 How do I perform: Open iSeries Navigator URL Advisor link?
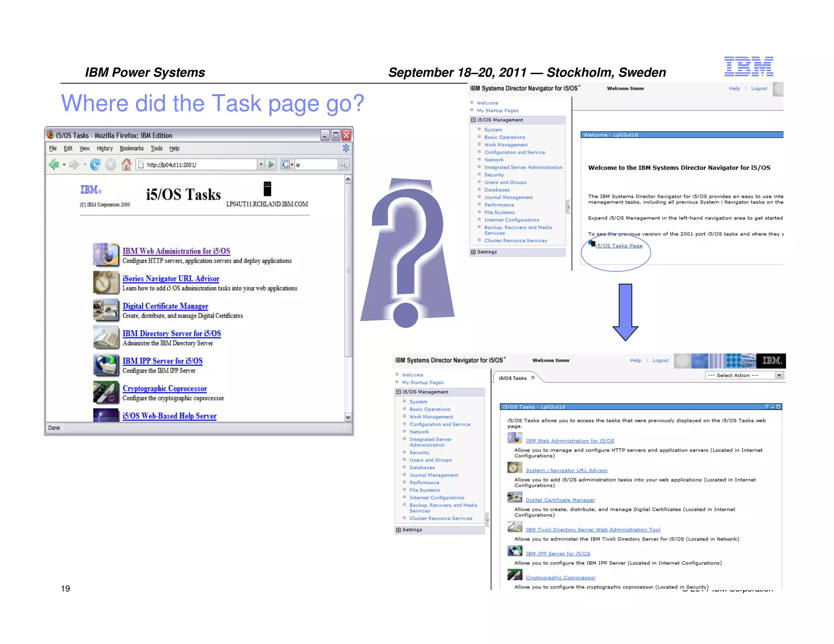coord(171,278)
